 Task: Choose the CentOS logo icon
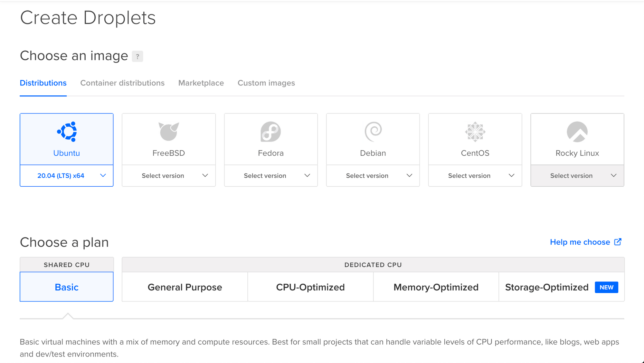pyautogui.click(x=475, y=132)
